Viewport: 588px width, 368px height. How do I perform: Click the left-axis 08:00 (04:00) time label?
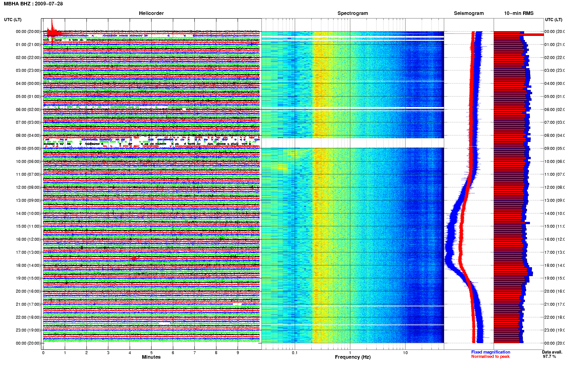28,135
